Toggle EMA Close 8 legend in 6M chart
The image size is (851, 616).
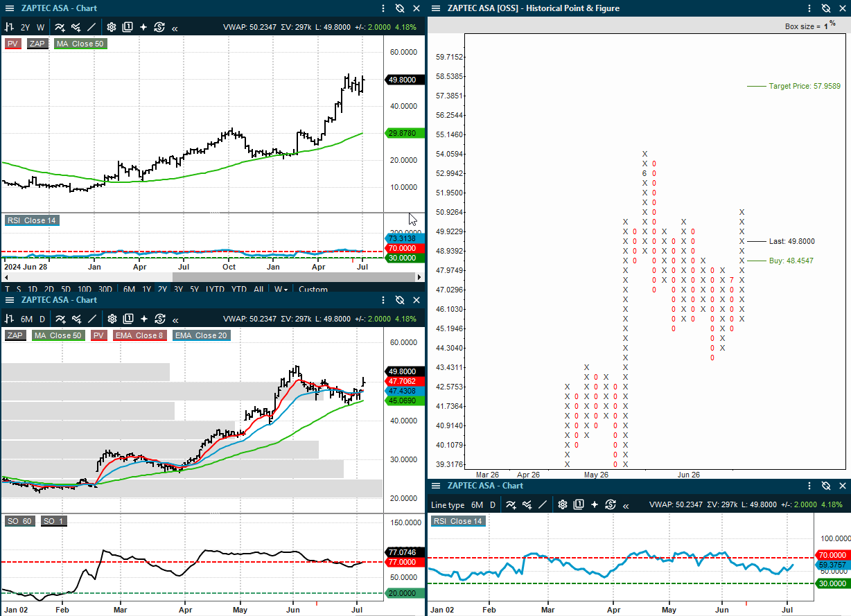coord(141,335)
